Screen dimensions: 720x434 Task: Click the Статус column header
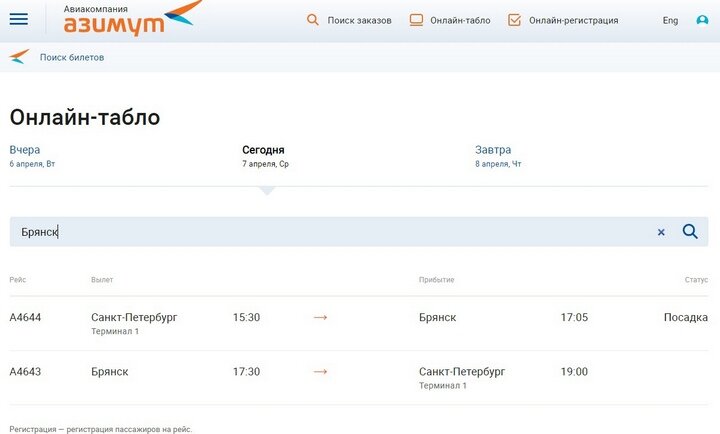coord(696,280)
